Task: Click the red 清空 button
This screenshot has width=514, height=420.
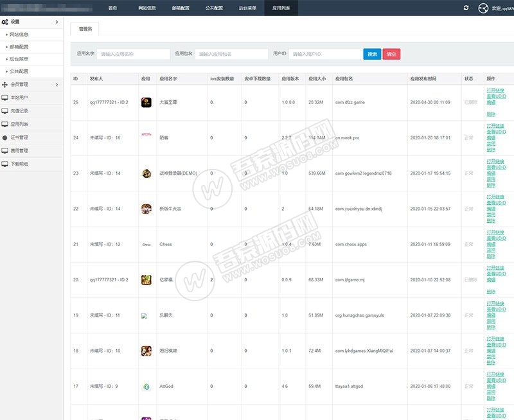Action: (391, 54)
